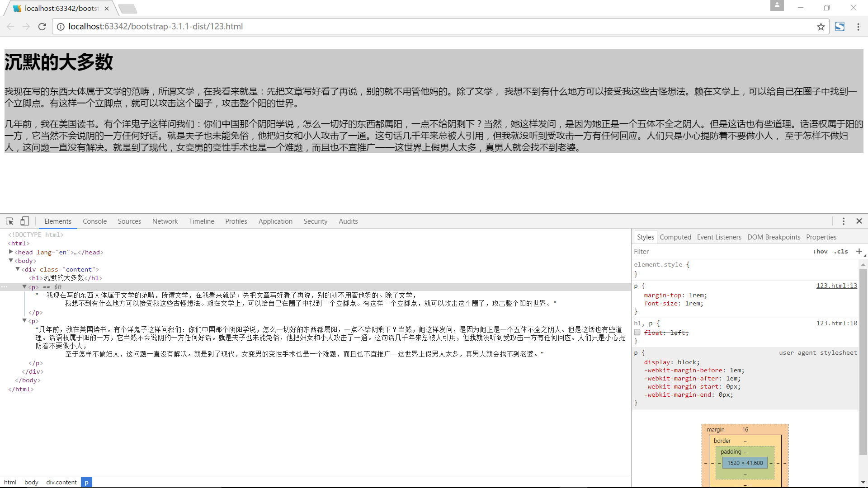Switch to the Console tab
This screenshot has height=488, width=868.
pos(94,221)
